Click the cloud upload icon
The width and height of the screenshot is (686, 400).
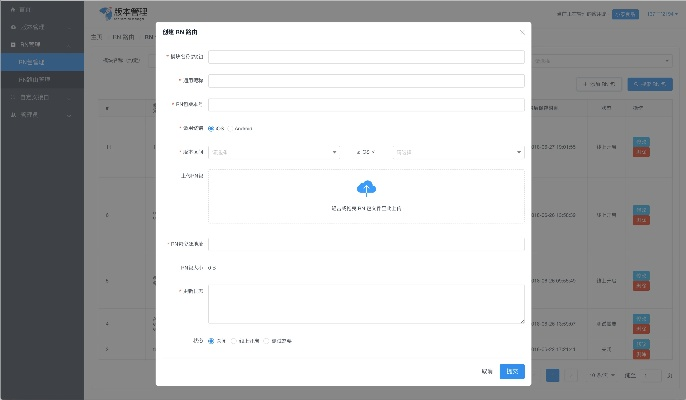(365, 187)
